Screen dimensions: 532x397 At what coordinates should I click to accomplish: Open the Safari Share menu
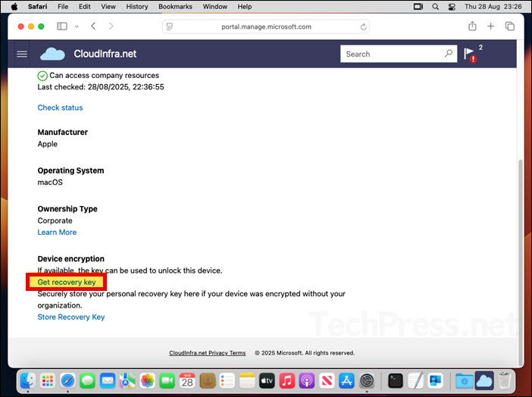472,26
